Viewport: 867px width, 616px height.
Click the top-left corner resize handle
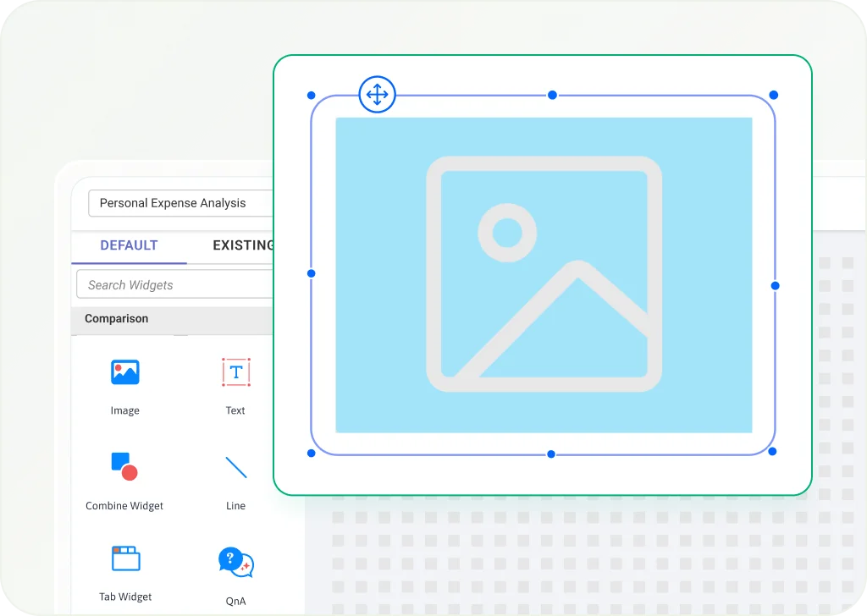tap(311, 96)
